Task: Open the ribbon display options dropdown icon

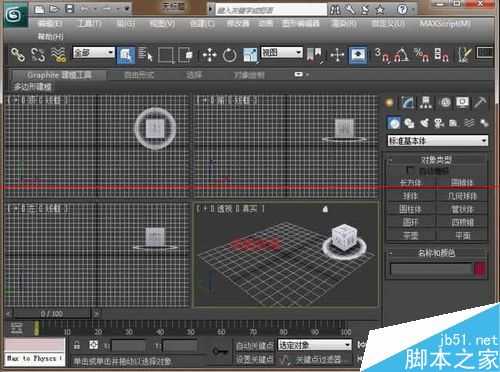Action: [299, 75]
